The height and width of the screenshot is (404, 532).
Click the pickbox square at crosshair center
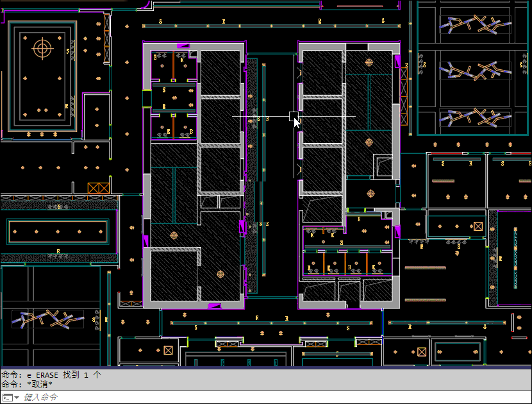(x=294, y=116)
